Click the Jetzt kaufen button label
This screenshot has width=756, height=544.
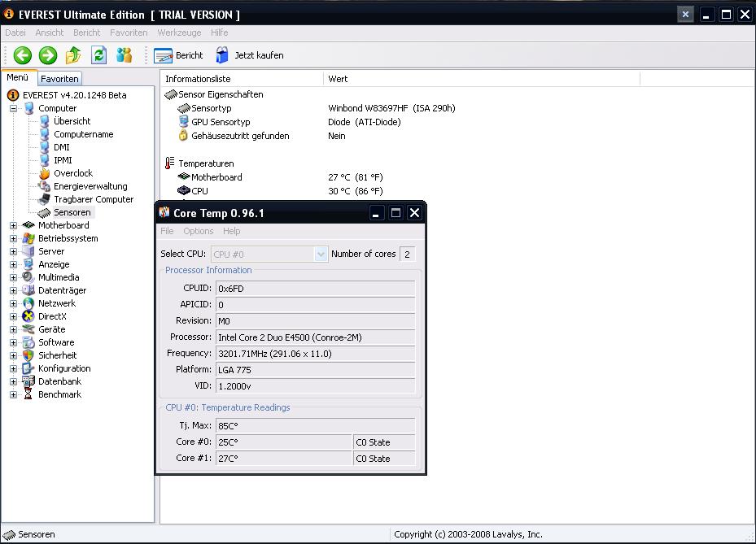pos(259,55)
